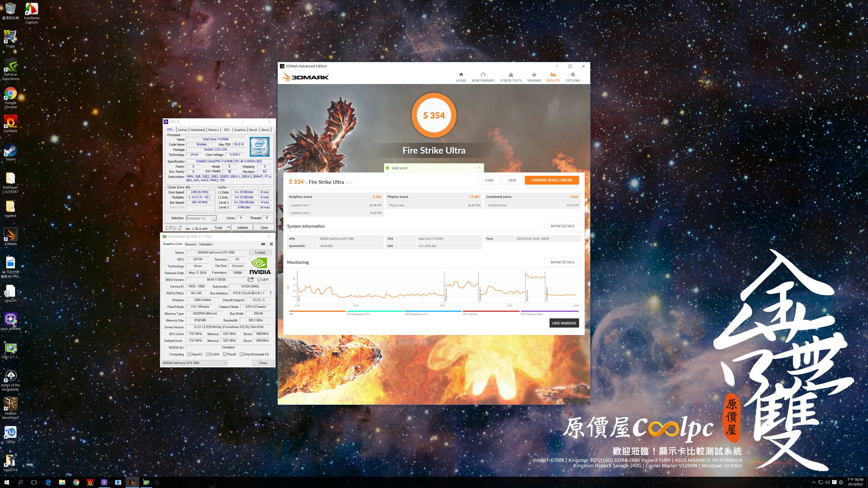Open FastStone Capture desktop icon

(x=32, y=13)
